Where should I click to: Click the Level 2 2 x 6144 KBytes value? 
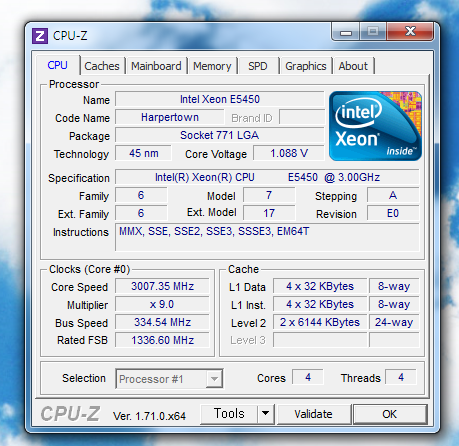[x=320, y=322]
